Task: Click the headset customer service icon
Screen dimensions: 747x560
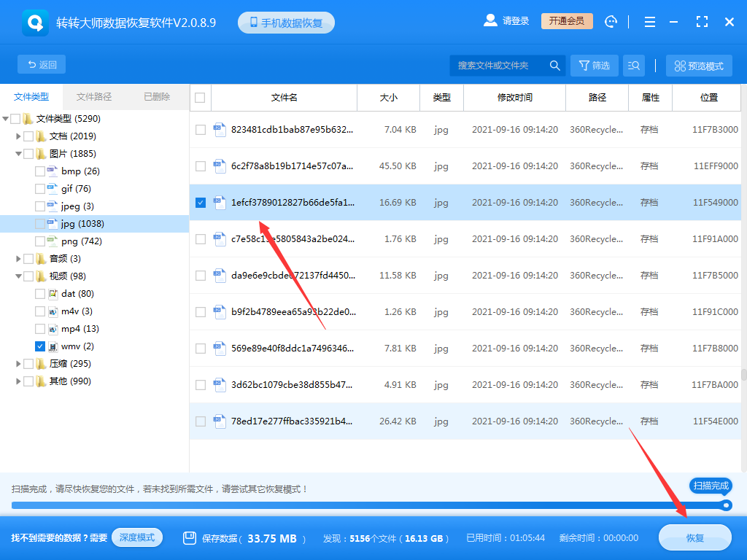Action: tap(611, 22)
